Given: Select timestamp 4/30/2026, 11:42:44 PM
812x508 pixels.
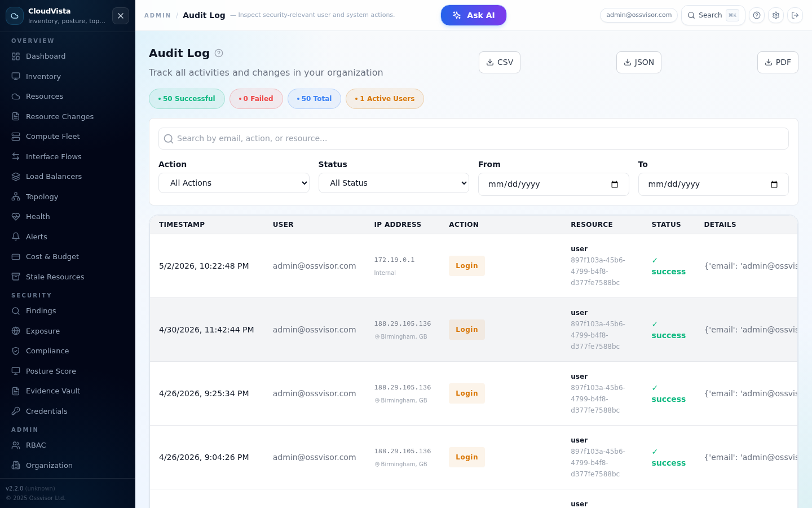Looking at the screenshot, I should 206,330.
